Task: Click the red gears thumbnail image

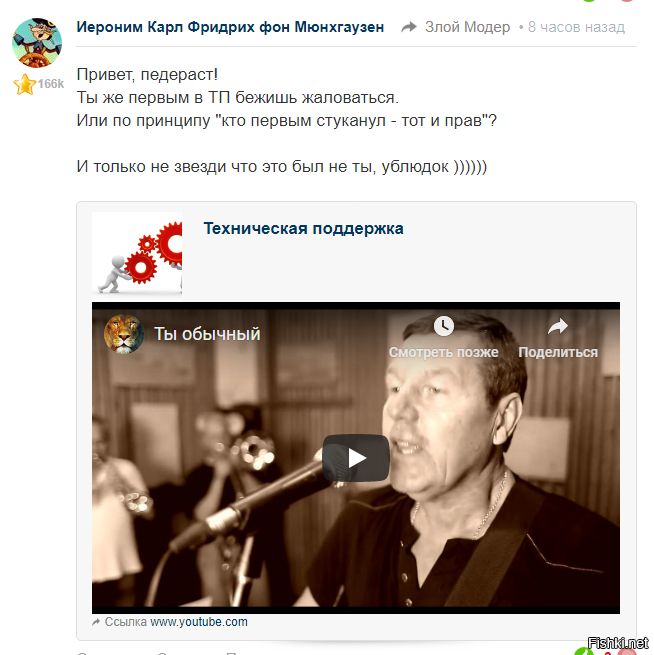Action: pyautogui.click(x=137, y=253)
